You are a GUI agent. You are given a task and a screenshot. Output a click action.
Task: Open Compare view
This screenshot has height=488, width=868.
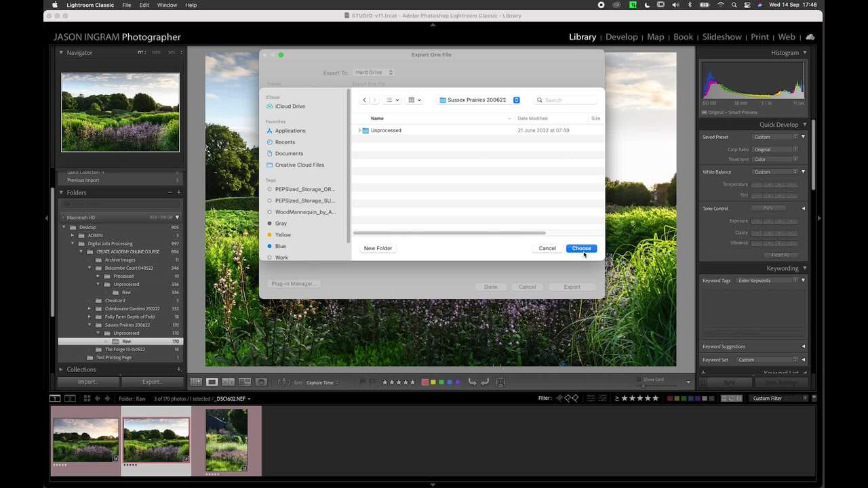228,382
